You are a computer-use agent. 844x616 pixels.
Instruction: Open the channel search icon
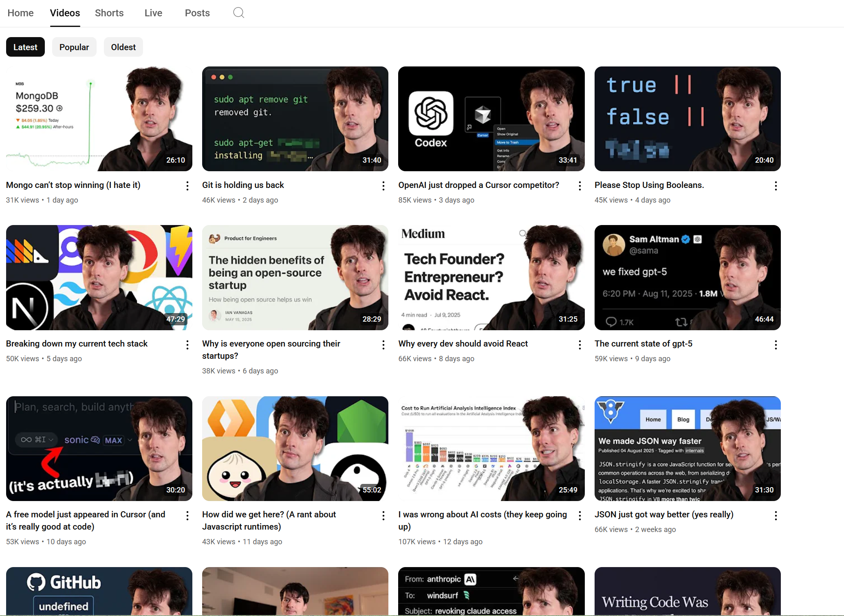click(238, 13)
